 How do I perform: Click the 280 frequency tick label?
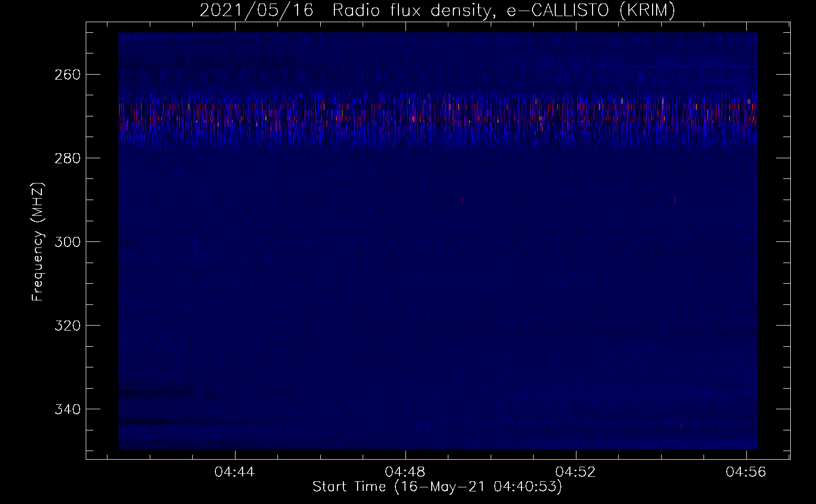(67, 158)
